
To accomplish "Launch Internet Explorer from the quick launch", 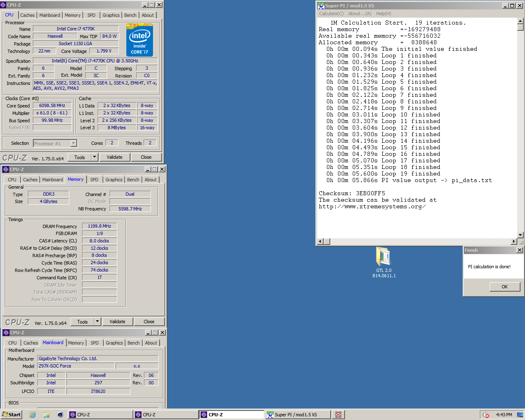I will click(x=32, y=415).
